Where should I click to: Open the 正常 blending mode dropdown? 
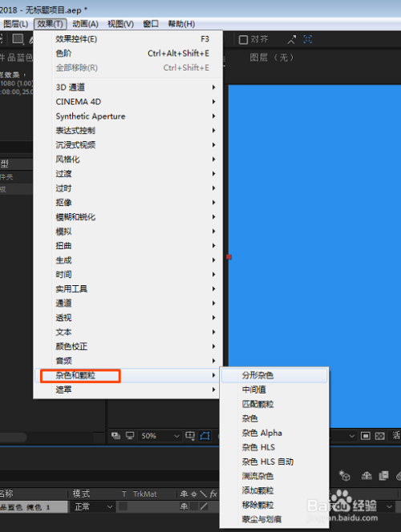point(93,507)
